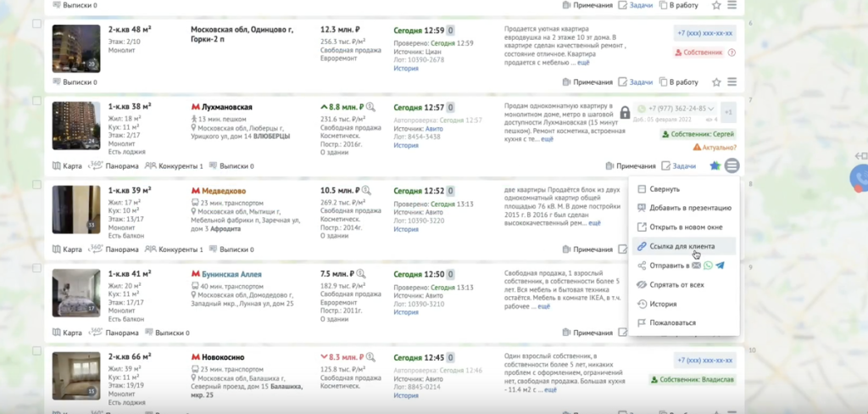868x414 pixels.
Task: Expand description with ещё in the Новокосино listing
Action: pyautogui.click(x=550, y=390)
